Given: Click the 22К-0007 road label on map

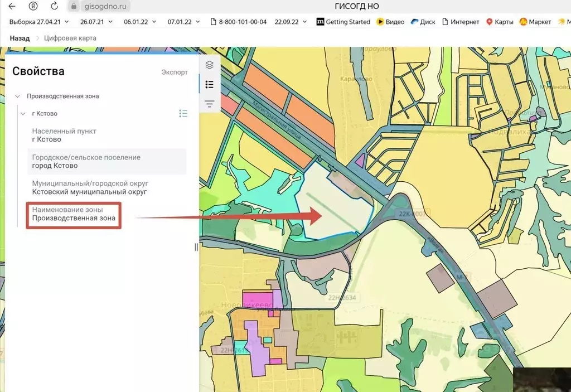Looking at the screenshot, I should tap(412, 214).
